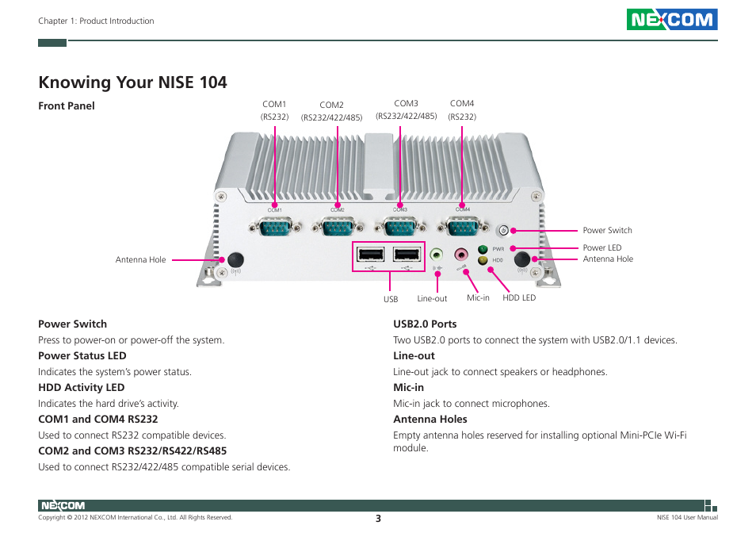Click the green PWR LED on the device

pyautogui.click(x=482, y=249)
